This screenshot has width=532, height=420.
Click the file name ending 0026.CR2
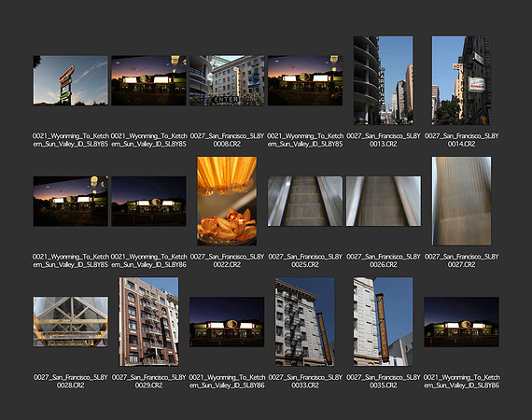384,260
